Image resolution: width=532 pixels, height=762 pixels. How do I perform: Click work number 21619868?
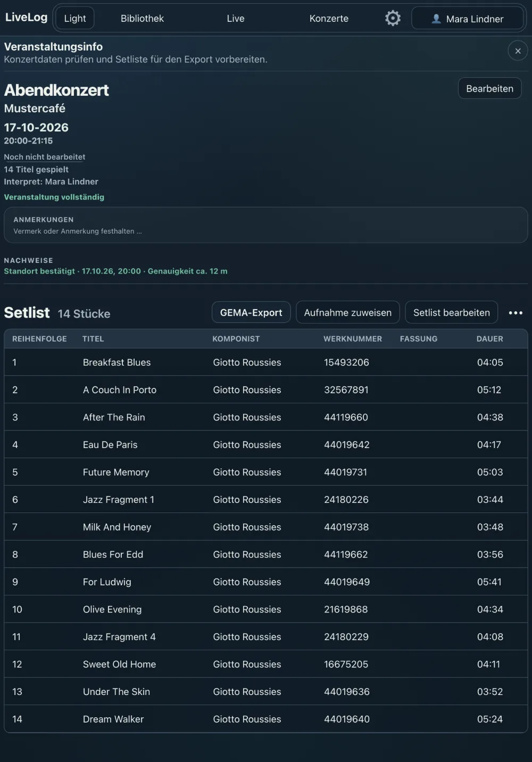tap(346, 610)
